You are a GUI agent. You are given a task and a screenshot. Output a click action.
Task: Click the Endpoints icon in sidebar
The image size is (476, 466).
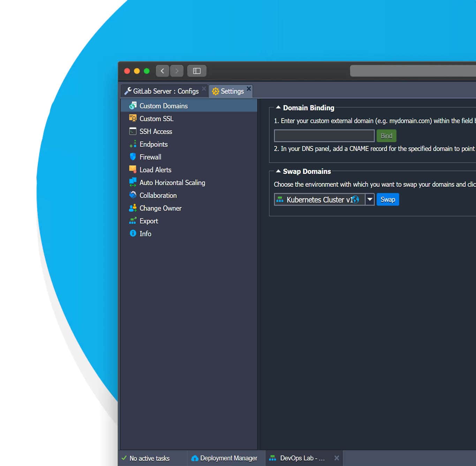(133, 144)
